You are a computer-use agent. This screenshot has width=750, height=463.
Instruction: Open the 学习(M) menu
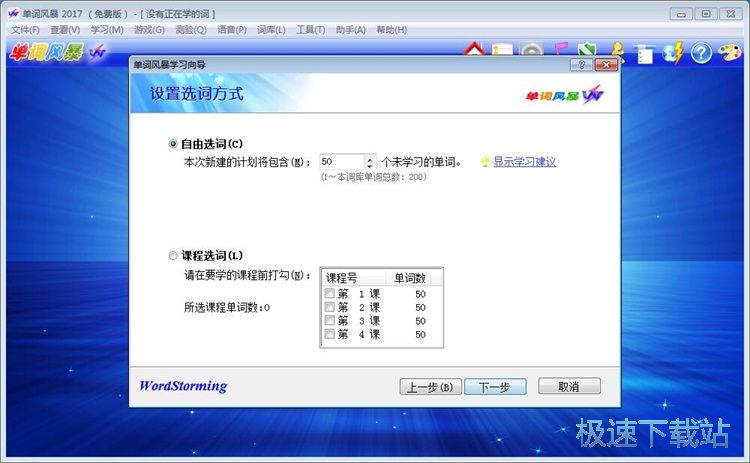(107, 30)
